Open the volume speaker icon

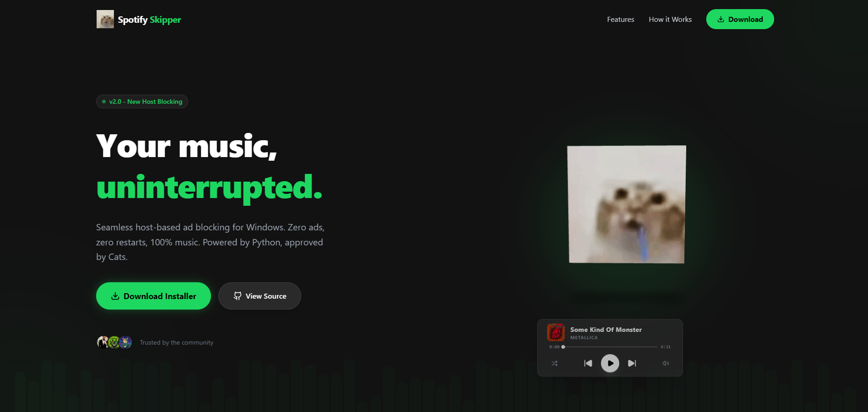point(666,363)
